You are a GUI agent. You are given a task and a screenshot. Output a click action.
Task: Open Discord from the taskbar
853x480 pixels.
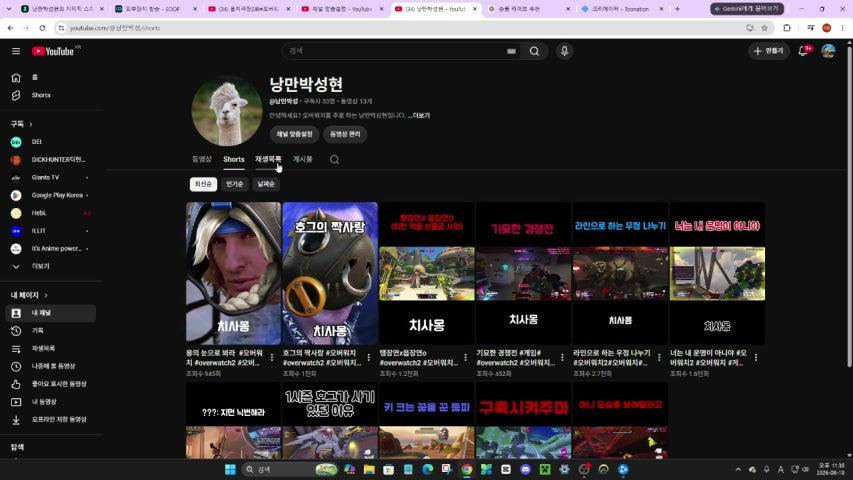[525, 469]
